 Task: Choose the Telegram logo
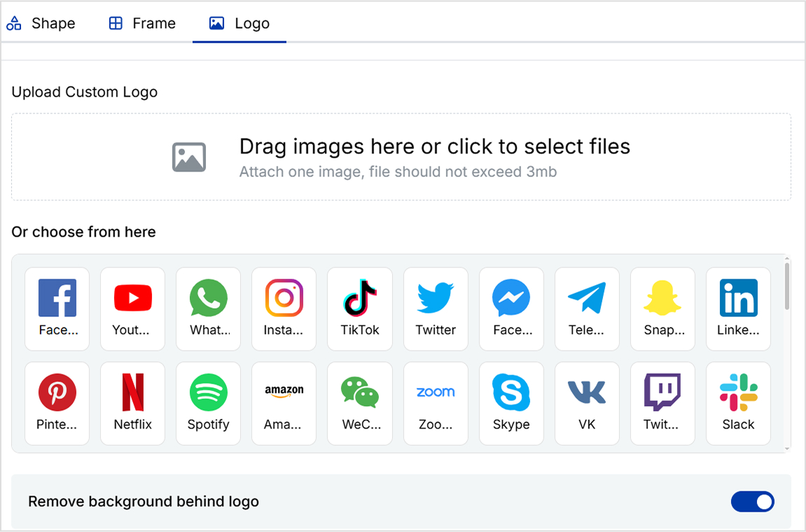click(x=587, y=309)
